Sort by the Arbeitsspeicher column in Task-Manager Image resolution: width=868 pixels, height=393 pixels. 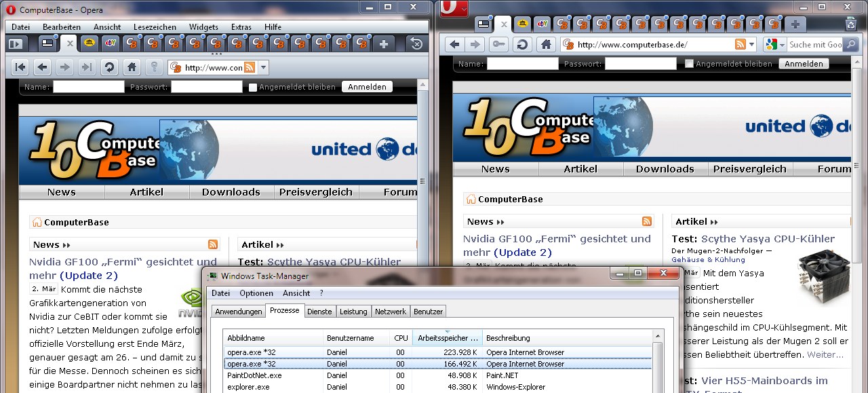(448, 338)
